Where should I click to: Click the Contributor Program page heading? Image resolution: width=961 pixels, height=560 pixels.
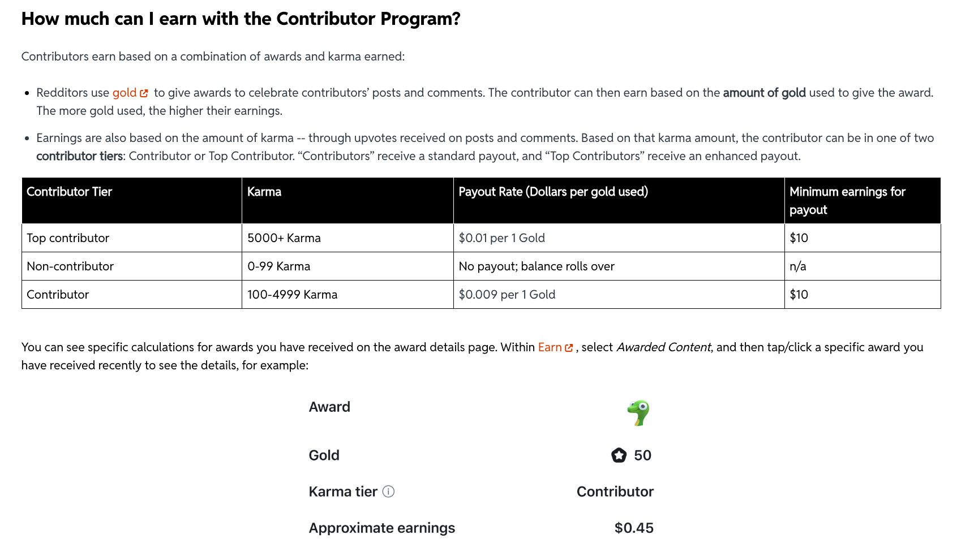[241, 19]
